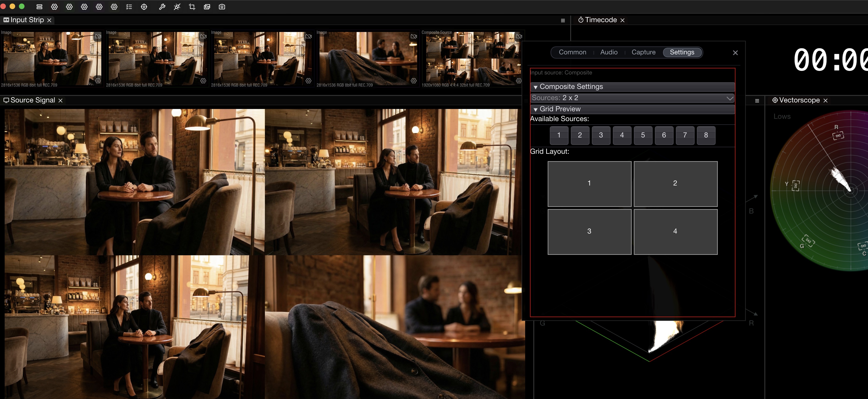Toggle the camera-off icon on the first Image thumbnail
Viewport: 868px width, 399px height.
[x=98, y=37]
